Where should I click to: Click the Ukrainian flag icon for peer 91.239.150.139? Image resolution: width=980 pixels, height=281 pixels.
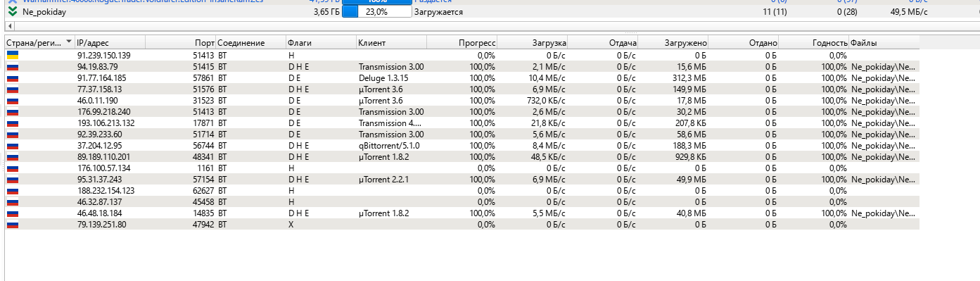12,54
